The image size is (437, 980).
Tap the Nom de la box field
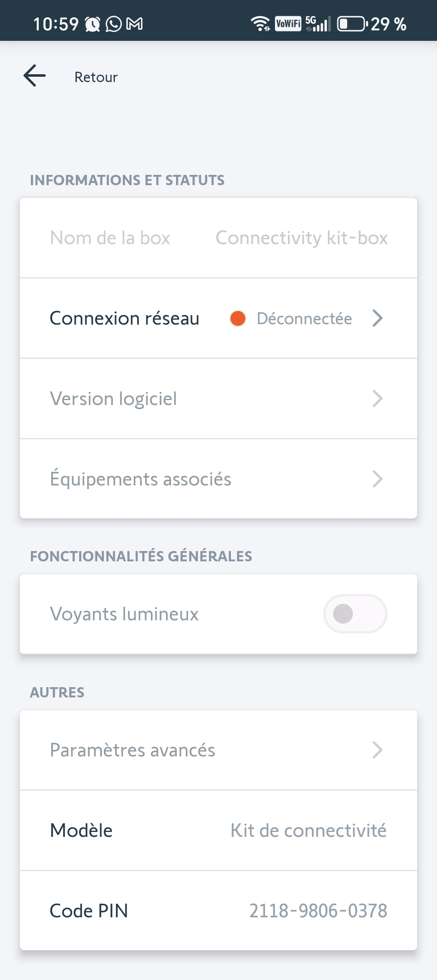pos(110,238)
